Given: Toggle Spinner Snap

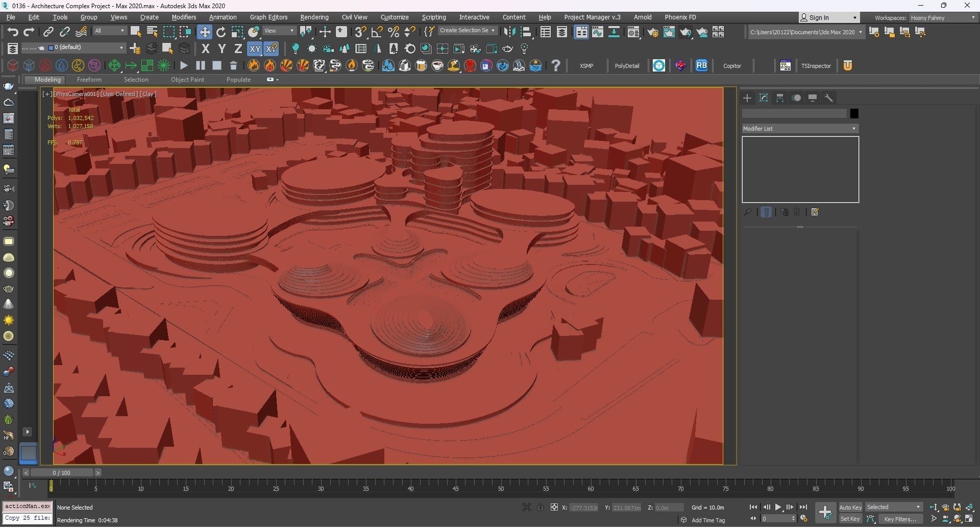Looking at the screenshot, I should tap(410, 32).
